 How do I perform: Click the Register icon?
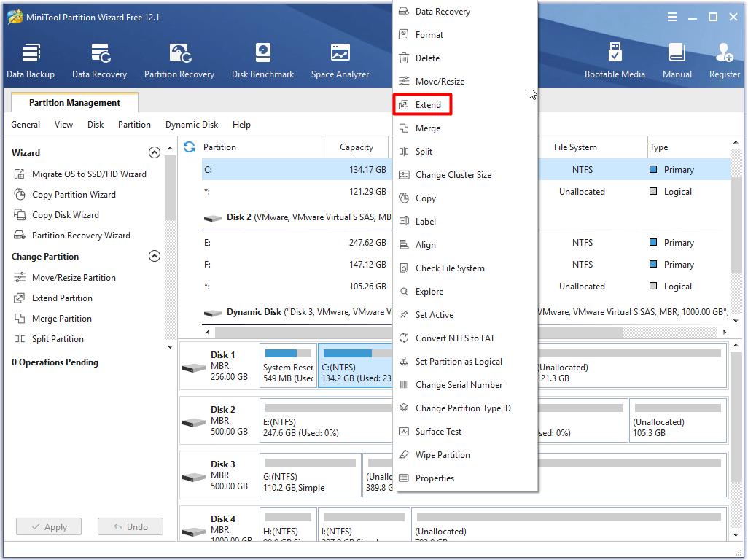(x=724, y=60)
